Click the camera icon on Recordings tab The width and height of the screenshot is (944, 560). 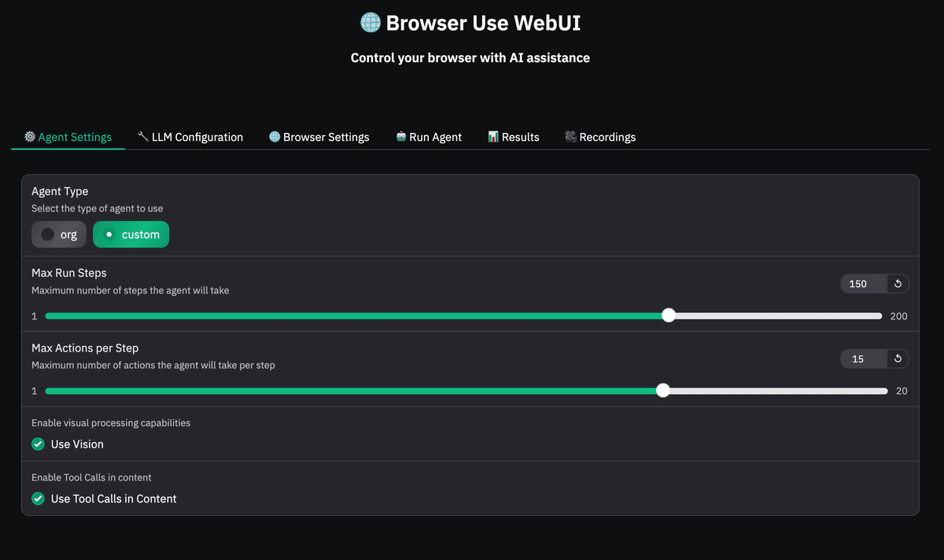(x=571, y=137)
